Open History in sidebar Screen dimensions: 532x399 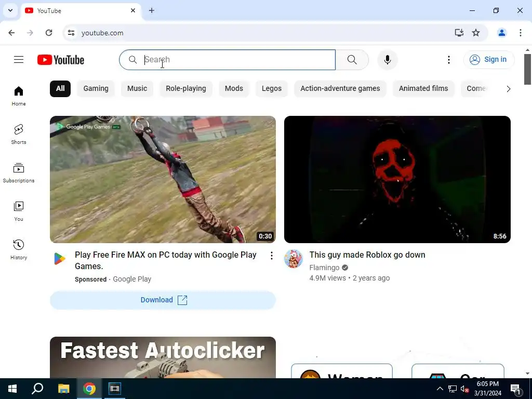pos(19,249)
